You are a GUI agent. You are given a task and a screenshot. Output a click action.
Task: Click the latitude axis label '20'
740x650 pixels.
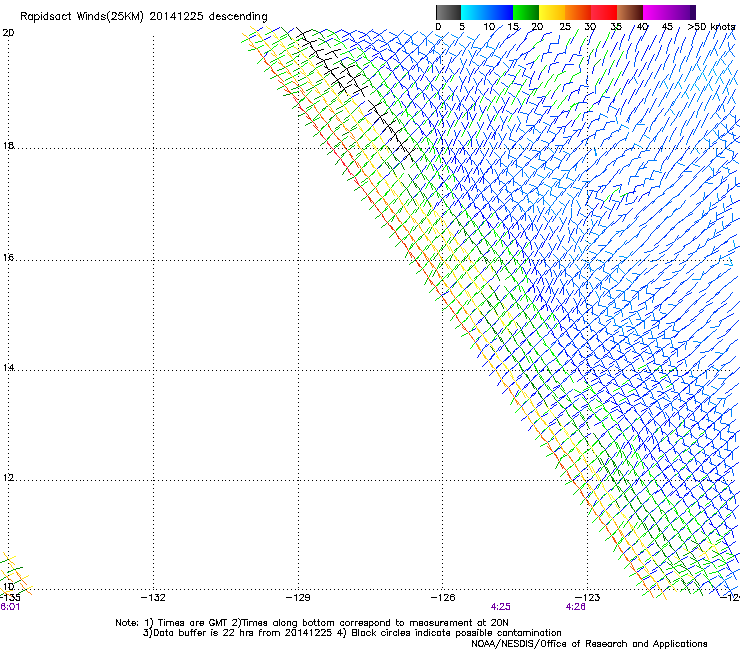[x=8, y=33]
